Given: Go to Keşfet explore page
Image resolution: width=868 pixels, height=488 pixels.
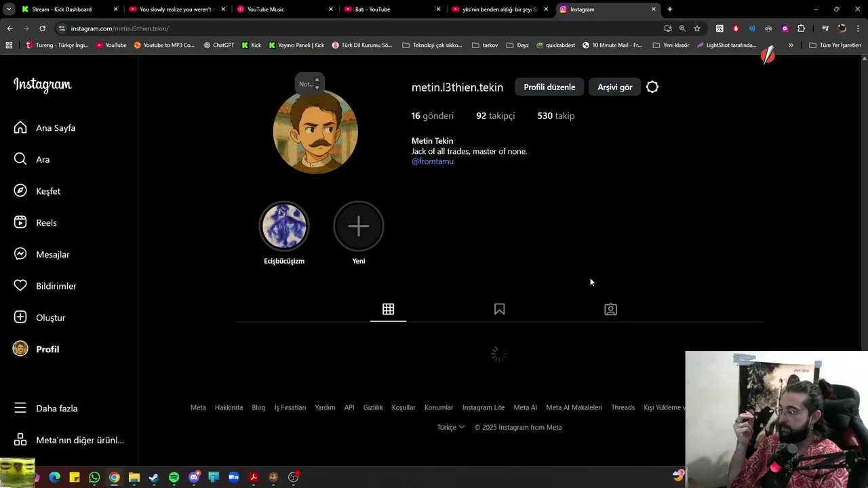Looking at the screenshot, I should (37, 191).
